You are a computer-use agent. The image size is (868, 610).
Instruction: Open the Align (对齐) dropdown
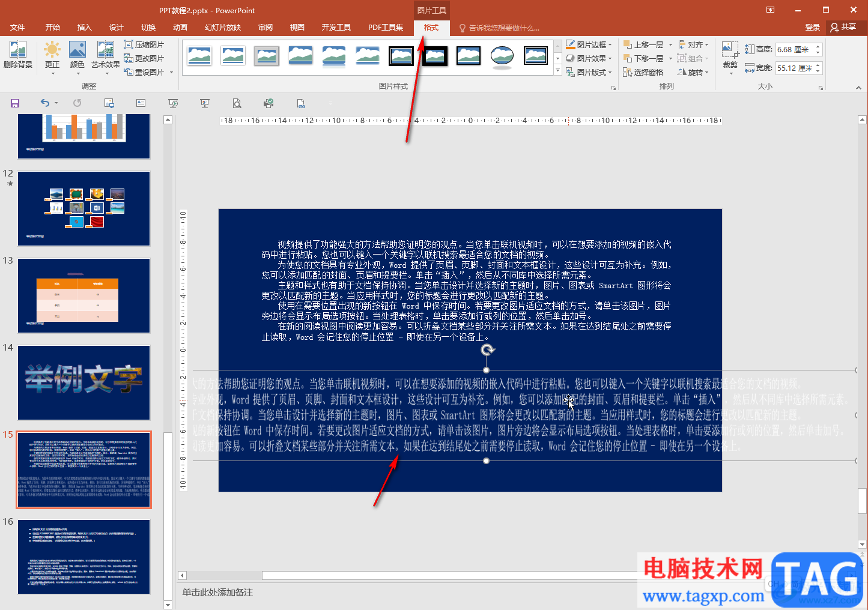click(x=693, y=45)
